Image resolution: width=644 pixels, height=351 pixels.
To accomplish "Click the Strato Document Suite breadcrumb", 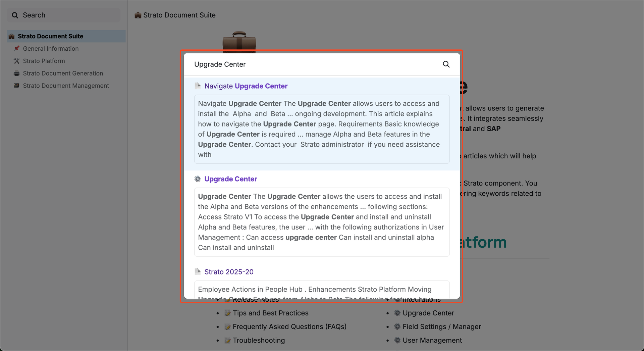I will pyautogui.click(x=179, y=15).
